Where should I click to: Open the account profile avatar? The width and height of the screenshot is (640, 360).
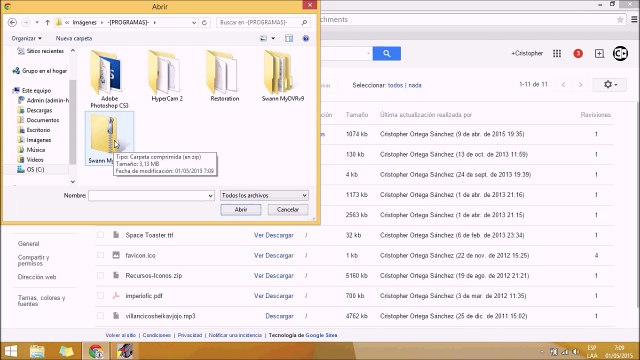pos(620,53)
